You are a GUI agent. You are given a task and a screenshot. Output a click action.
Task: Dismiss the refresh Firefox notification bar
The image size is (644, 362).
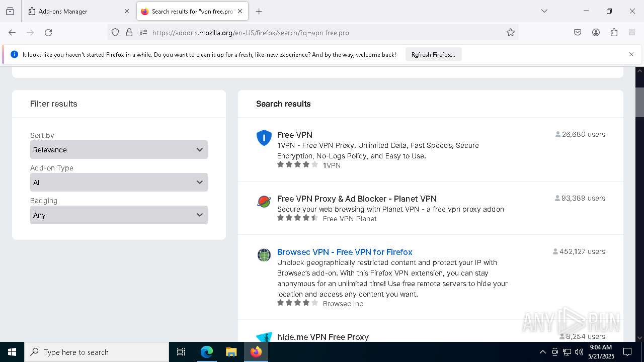click(631, 54)
